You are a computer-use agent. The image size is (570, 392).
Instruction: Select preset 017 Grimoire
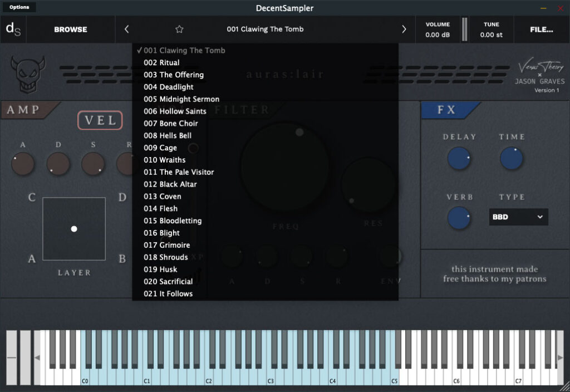pos(266,245)
